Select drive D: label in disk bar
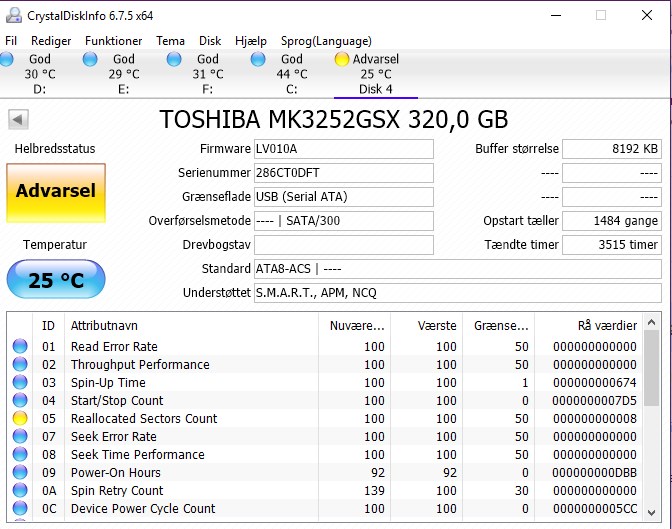 pos(39,89)
